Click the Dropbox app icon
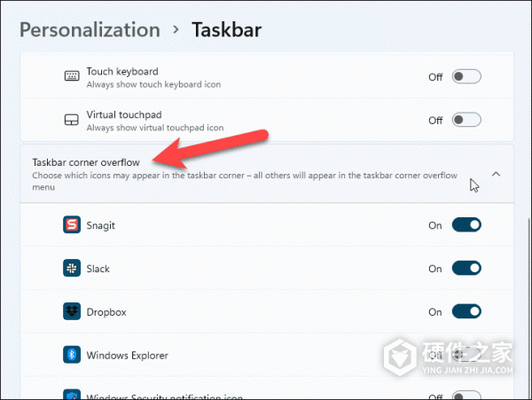532x400 pixels. 72,312
